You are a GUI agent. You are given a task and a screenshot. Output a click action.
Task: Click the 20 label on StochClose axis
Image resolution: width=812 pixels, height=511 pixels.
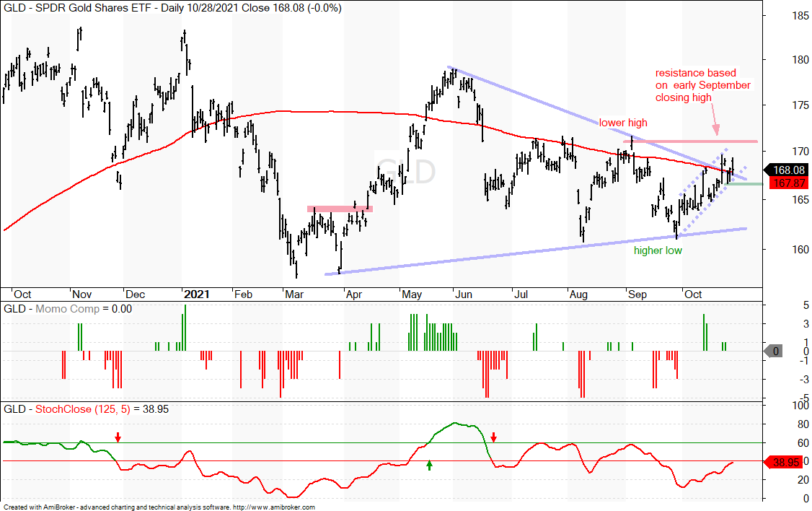click(802, 480)
